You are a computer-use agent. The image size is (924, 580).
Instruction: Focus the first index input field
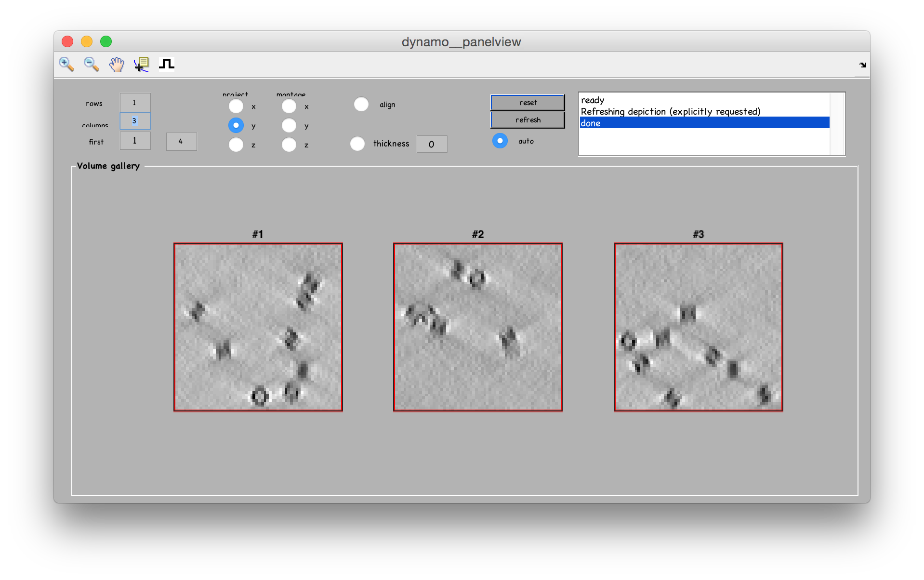click(135, 141)
